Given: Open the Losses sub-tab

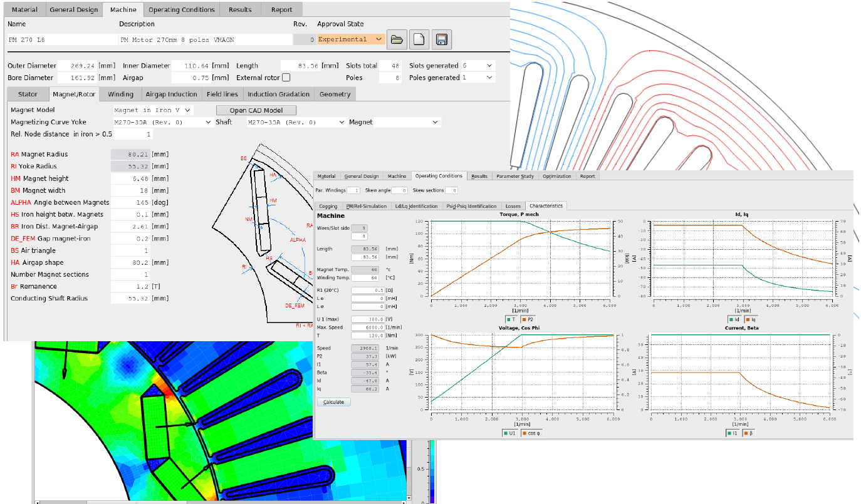Looking at the screenshot, I should 513,205.
